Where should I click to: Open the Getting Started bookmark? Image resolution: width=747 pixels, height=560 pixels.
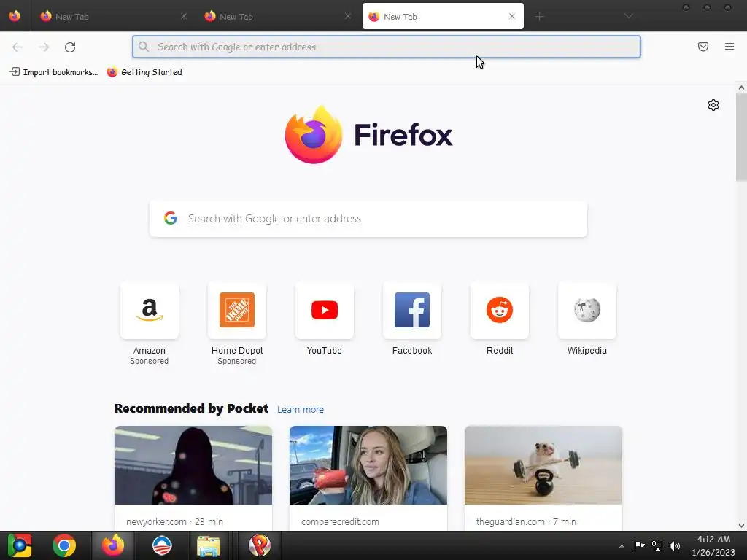coord(144,72)
